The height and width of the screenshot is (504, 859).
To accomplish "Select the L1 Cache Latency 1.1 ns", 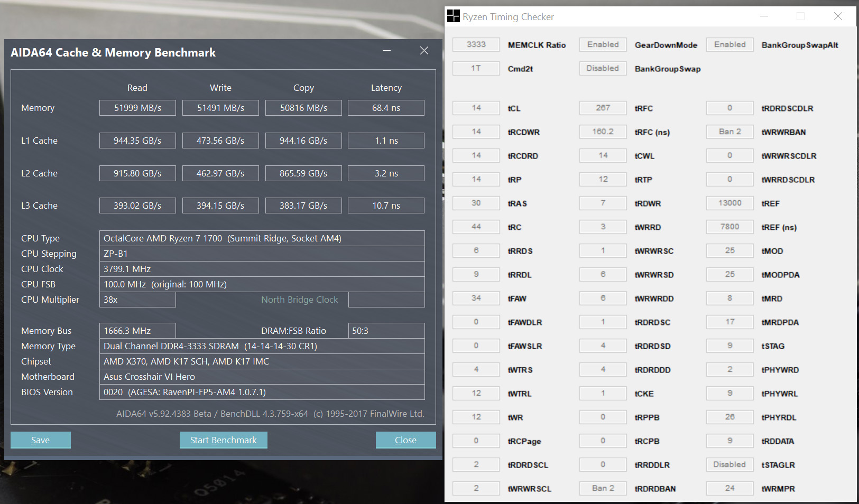I will [386, 141].
